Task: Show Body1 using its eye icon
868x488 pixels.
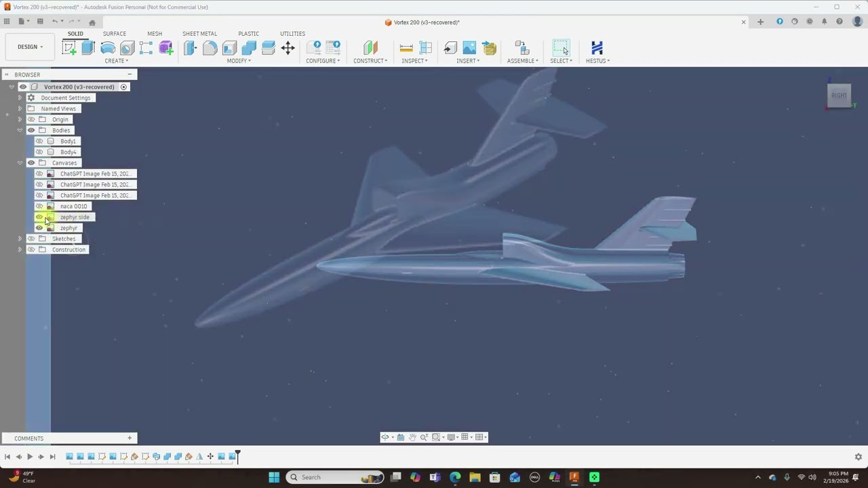Action: [x=39, y=141]
